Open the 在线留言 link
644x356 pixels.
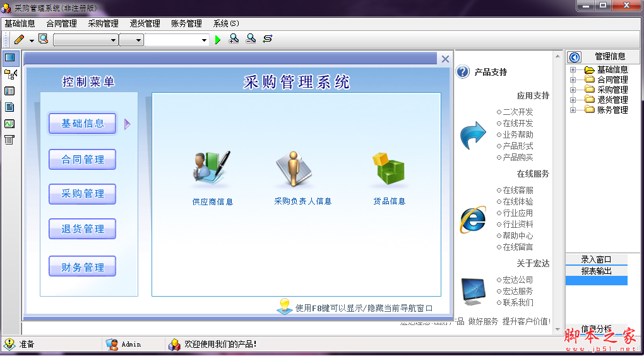pos(518,247)
